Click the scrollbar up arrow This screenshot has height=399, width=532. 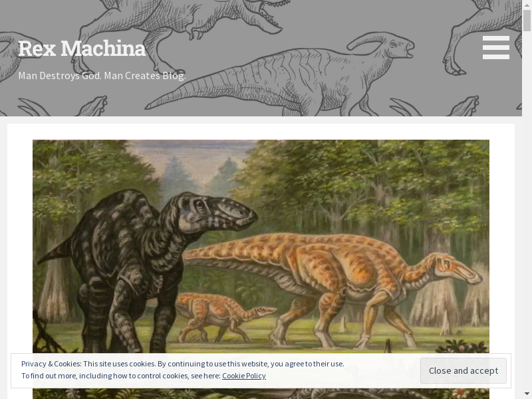tap(527, 5)
